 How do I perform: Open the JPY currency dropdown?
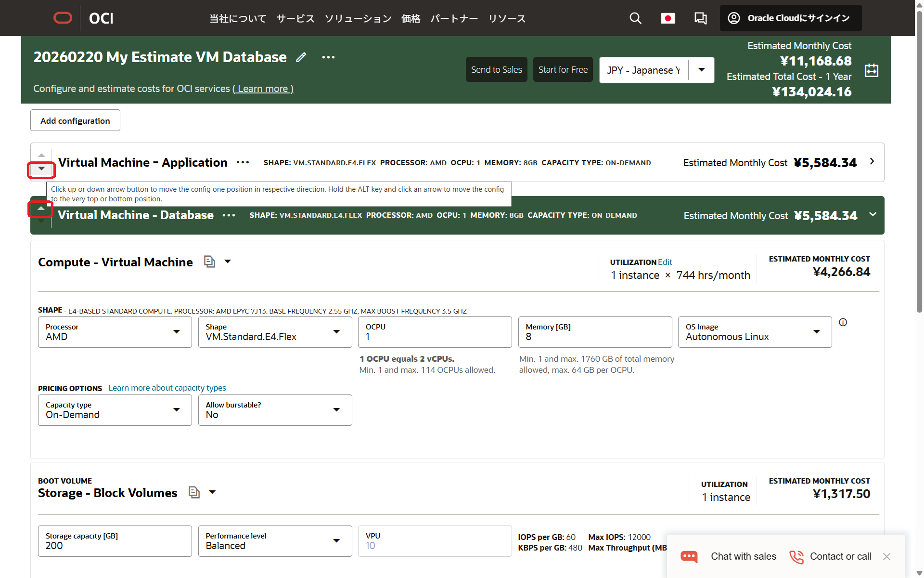click(x=701, y=70)
